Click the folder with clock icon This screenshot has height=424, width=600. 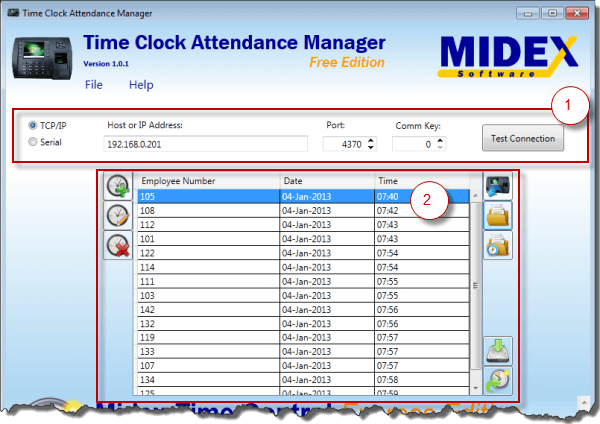(498, 245)
